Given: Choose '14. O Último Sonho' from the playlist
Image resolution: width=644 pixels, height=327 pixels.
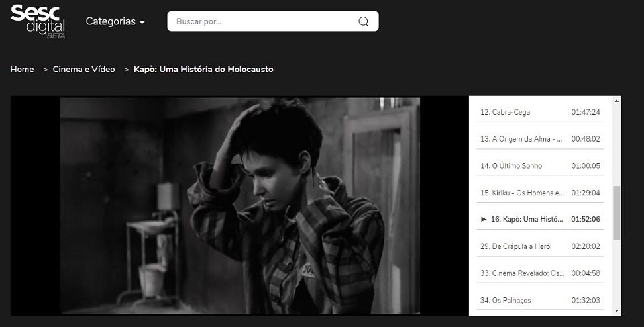Looking at the screenshot, I should click(517, 165).
